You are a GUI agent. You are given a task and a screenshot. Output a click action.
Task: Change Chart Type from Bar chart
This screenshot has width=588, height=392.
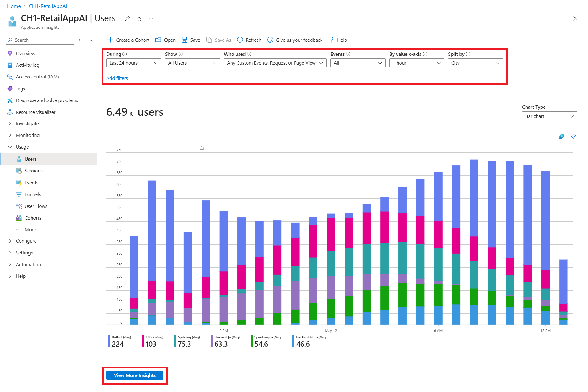[x=549, y=116]
